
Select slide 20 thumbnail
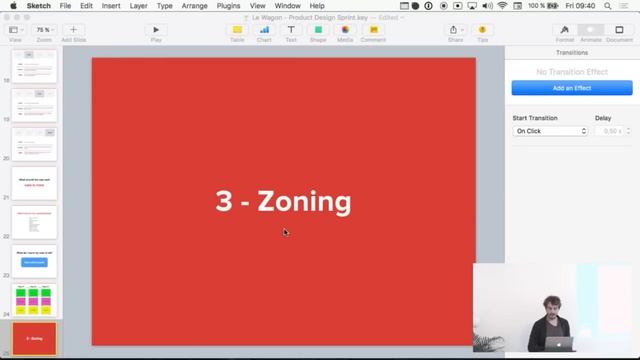coord(34,144)
